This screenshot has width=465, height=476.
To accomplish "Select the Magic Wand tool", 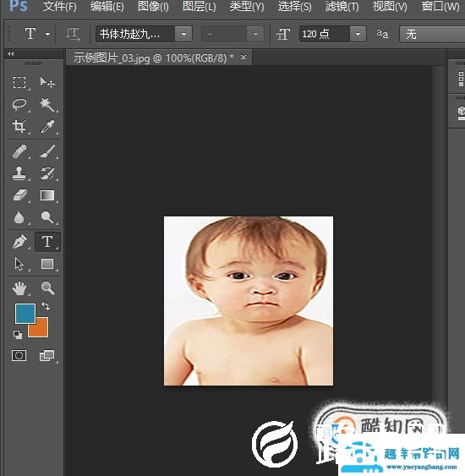I will click(47, 105).
